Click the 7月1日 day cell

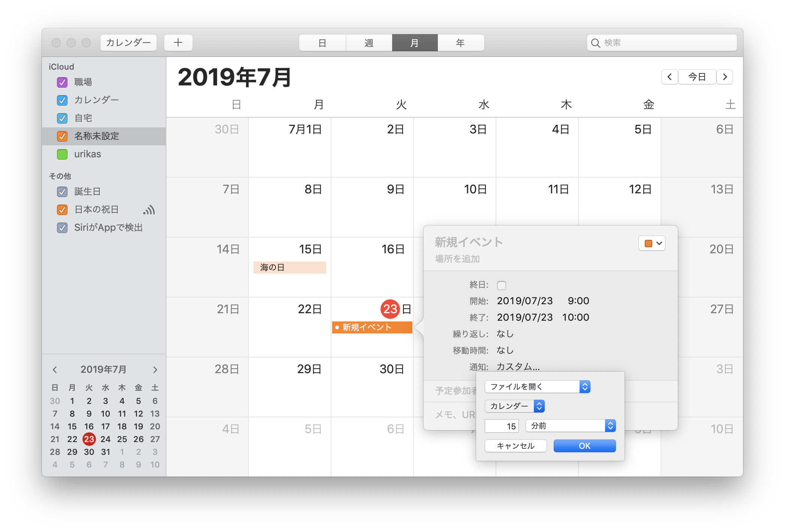[x=290, y=148]
